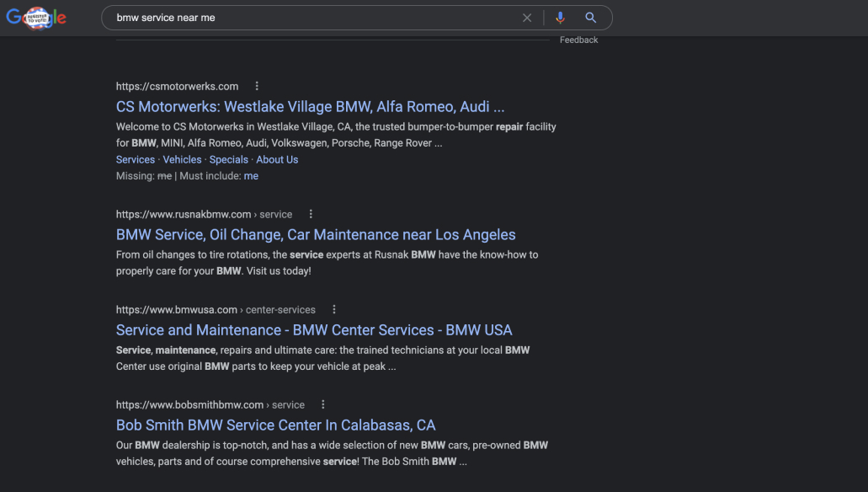Open Service and Maintenance BMW USA result
Viewport: 868px width, 492px height.
click(x=314, y=330)
